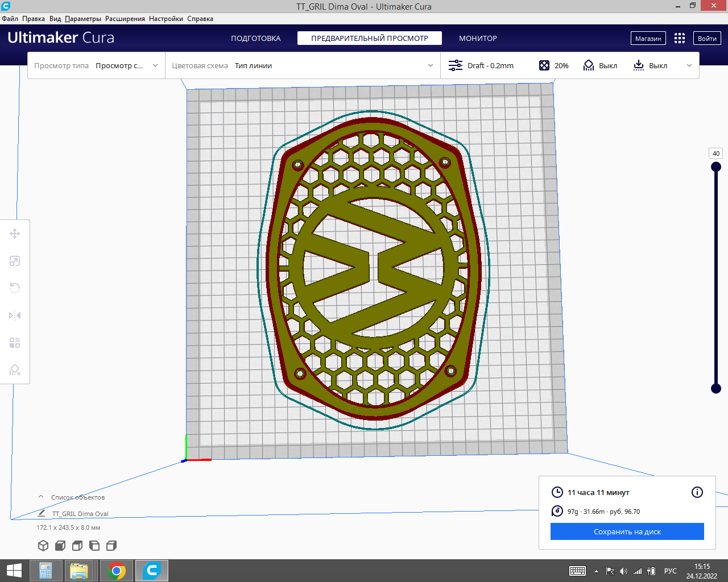728x582 pixels.
Task: Switch to top view camera icon
Action: click(x=77, y=546)
